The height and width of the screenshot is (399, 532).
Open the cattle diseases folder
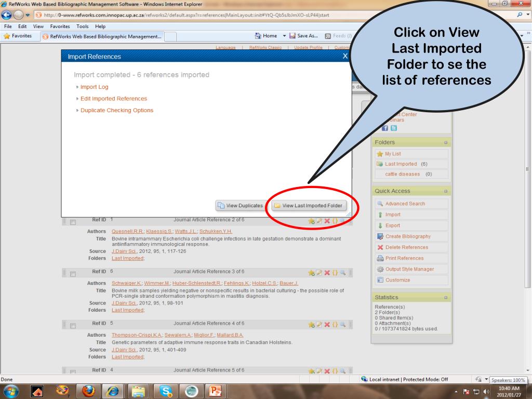(403, 174)
